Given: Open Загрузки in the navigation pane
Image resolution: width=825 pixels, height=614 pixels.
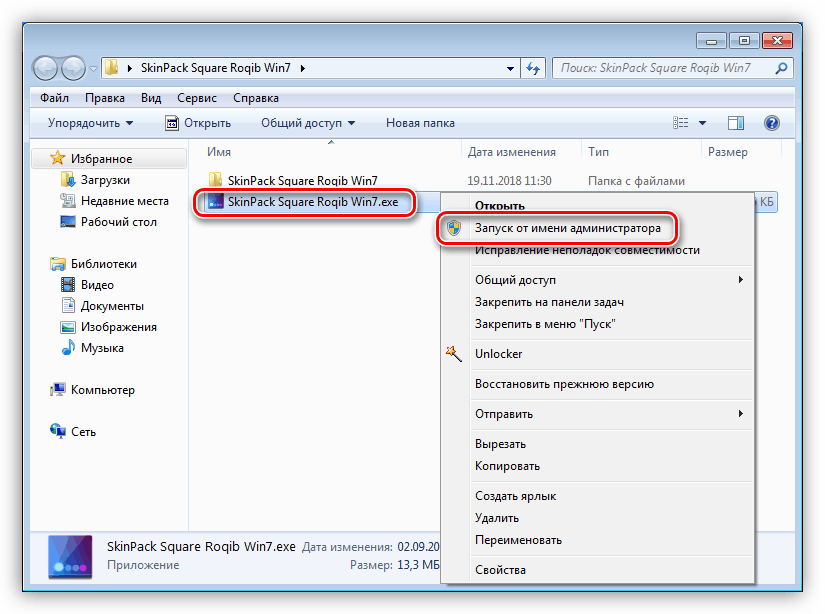Looking at the screenshot, I should pos(105,180).
